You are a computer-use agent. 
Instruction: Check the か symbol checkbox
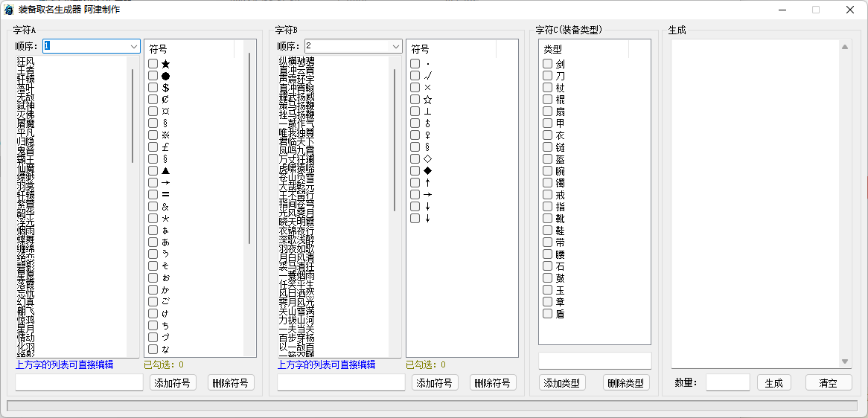(153, 290)
